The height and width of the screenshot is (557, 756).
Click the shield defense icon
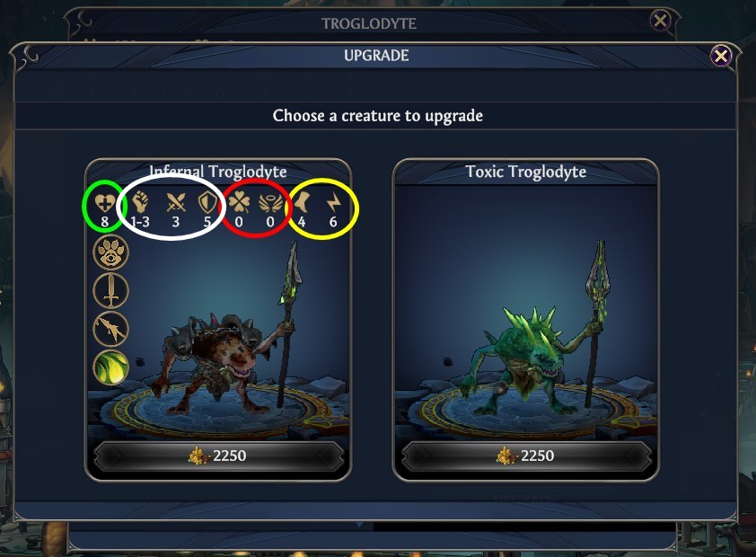(207, 203)
